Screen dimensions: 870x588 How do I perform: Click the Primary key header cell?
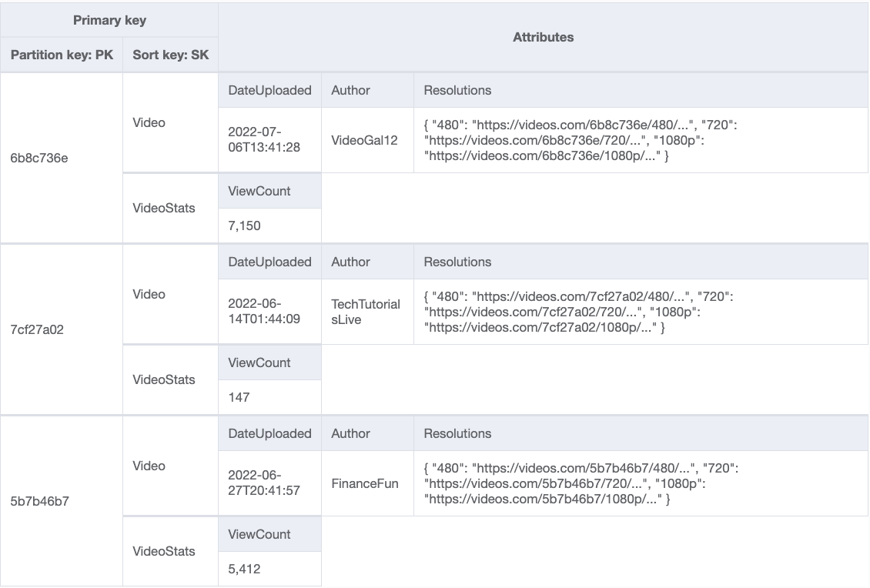point(109,20)
